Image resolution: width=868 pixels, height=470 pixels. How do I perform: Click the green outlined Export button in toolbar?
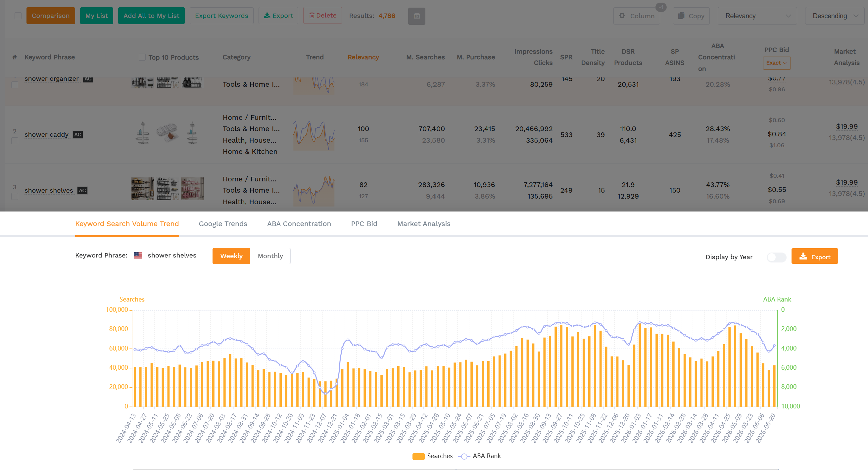tap(278, 16)
